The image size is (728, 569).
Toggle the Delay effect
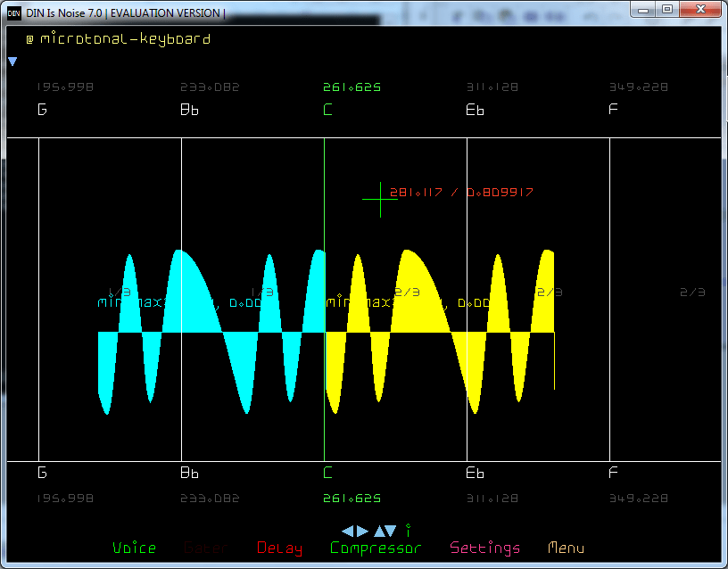point(279,548)
